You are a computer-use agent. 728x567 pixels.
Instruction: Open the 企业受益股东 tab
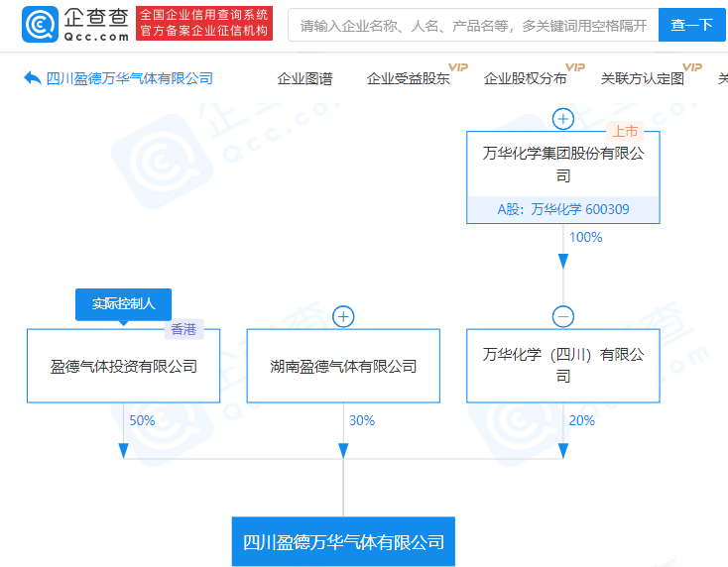tap(408, 78)
